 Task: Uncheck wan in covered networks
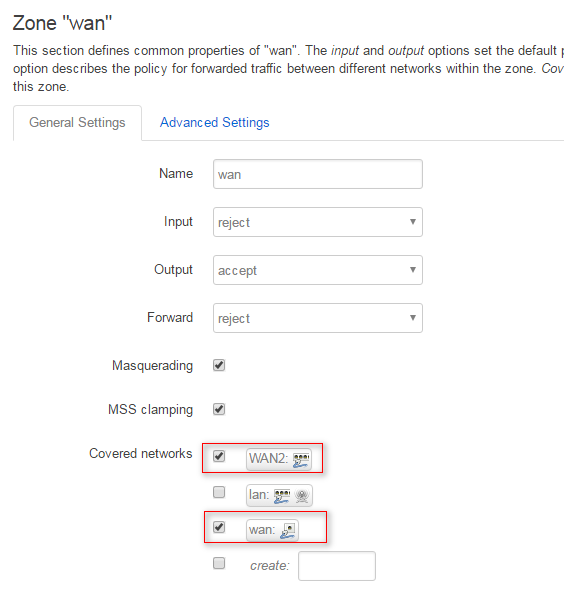[x=219, y=527]
